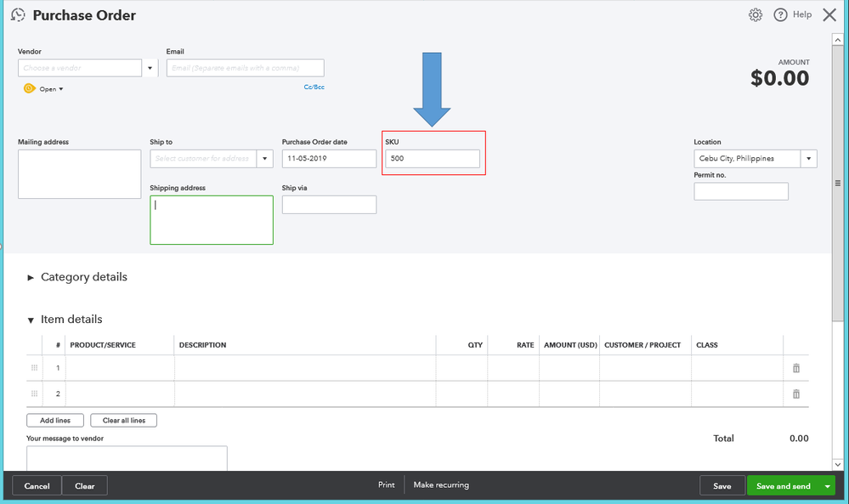Click the PRODUCT/SERVICE column header
This screenshot has width=849, height=504.
click(103, 345)
